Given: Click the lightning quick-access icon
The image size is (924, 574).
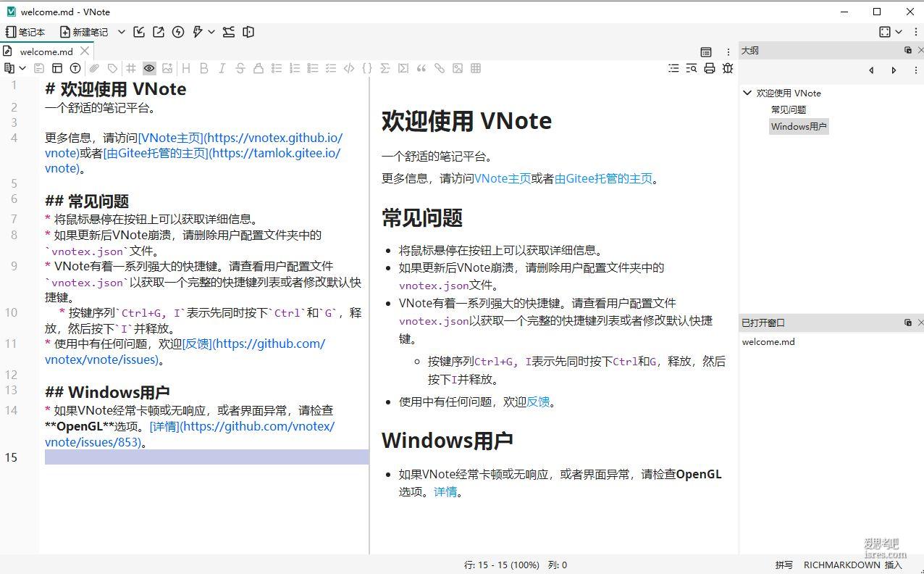Looking at the screenshot, I should [197, 32].
